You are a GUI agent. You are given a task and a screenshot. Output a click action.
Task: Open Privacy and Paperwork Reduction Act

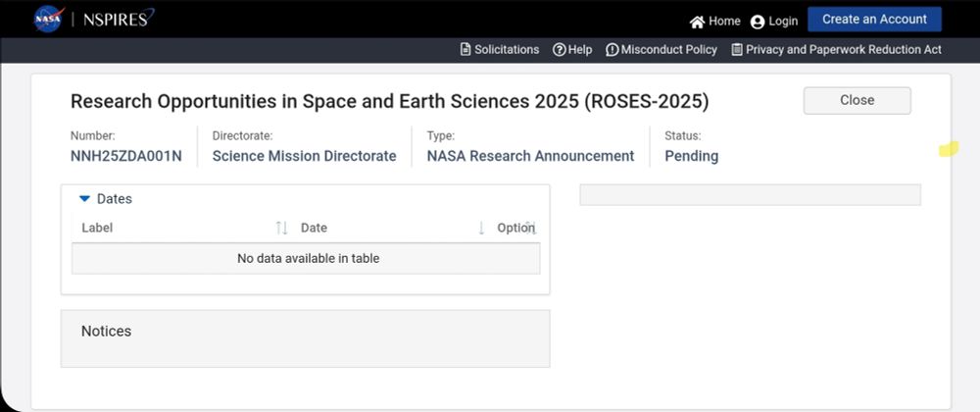[837, 49]
